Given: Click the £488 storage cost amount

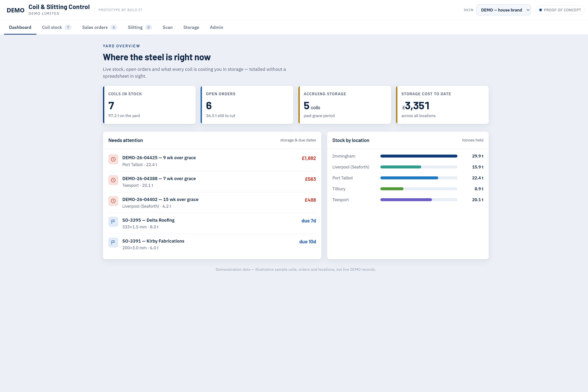Looking at the screenshot, I should pos(310,200).
